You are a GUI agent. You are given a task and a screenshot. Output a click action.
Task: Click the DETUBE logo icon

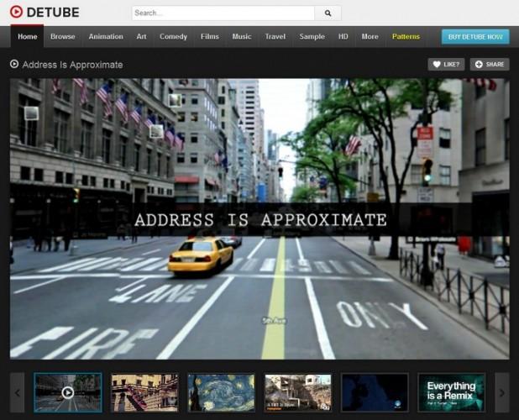16,12
